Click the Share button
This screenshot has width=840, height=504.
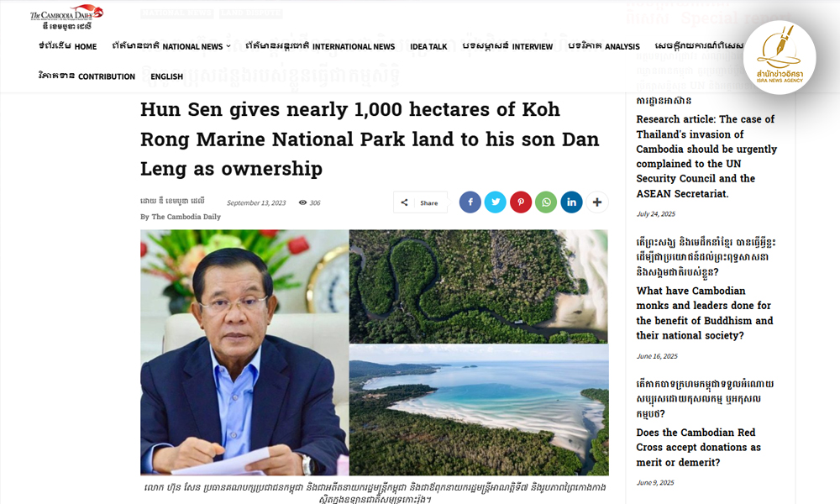pos(421,202)
